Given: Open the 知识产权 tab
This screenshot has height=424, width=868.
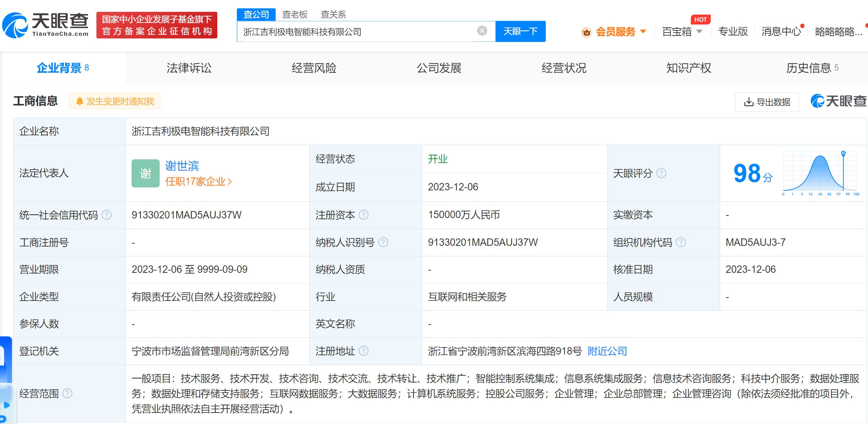Looking at the screenshot, I should (688, 68).
